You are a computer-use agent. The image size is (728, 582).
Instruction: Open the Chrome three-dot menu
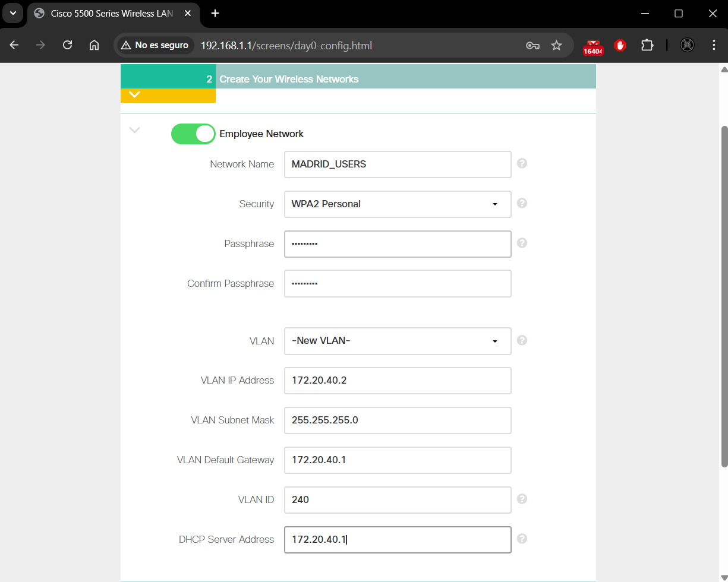click(x=714, y=45)
